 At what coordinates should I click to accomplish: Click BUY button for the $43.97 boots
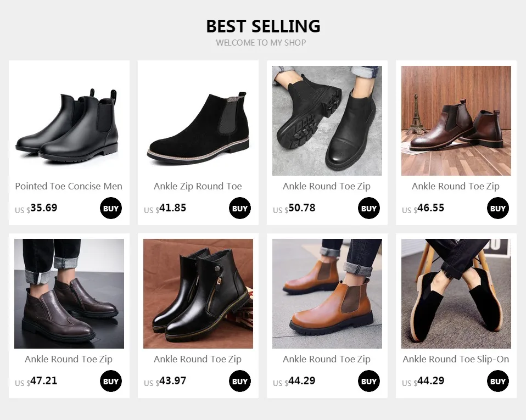point(240,381)
